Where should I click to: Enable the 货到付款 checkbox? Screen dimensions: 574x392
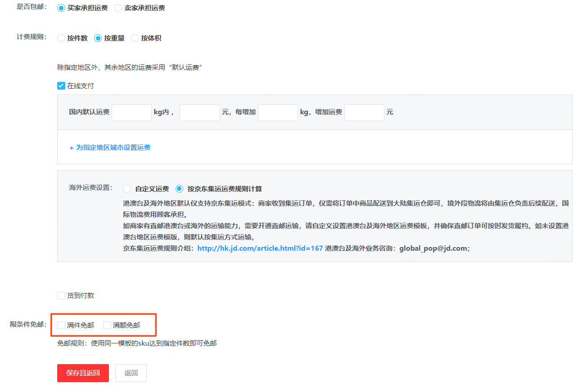click(x=61, y=295)
